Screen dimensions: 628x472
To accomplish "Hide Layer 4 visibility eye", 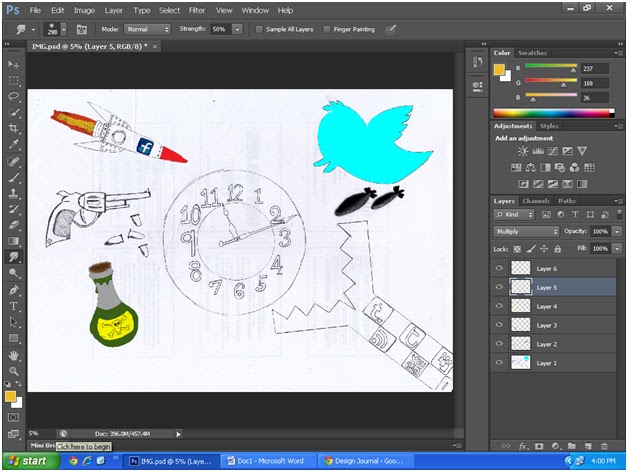I will pyautogui.click(x=499, y=306).
